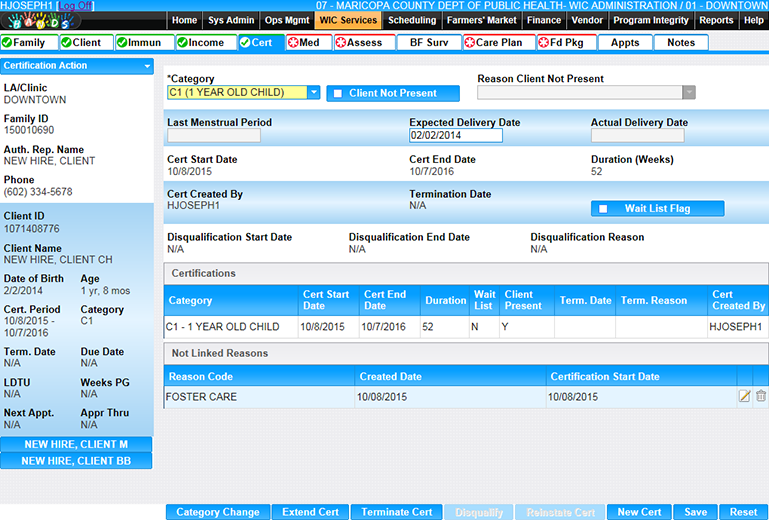This screenshot has height=520, width=769.
Task: Open the Scheduling menu
Action: click(x=412, y=20)
